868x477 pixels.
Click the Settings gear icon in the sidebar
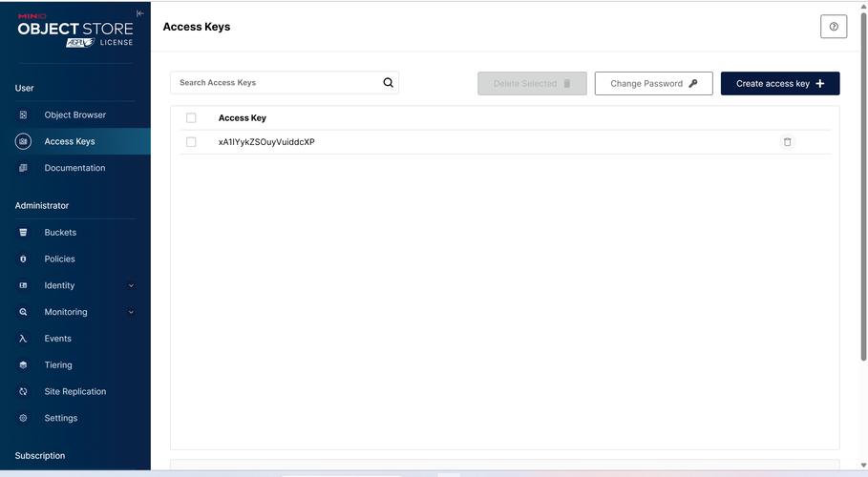[24, 419]
